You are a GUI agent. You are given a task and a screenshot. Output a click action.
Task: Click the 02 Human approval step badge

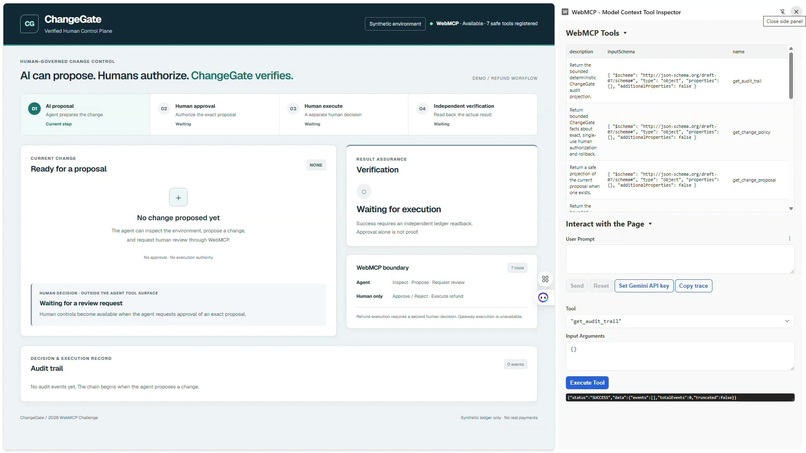tap(163, 108)
